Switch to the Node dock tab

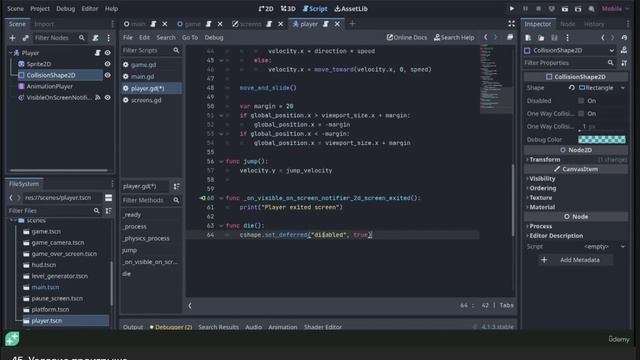[567, 24]
